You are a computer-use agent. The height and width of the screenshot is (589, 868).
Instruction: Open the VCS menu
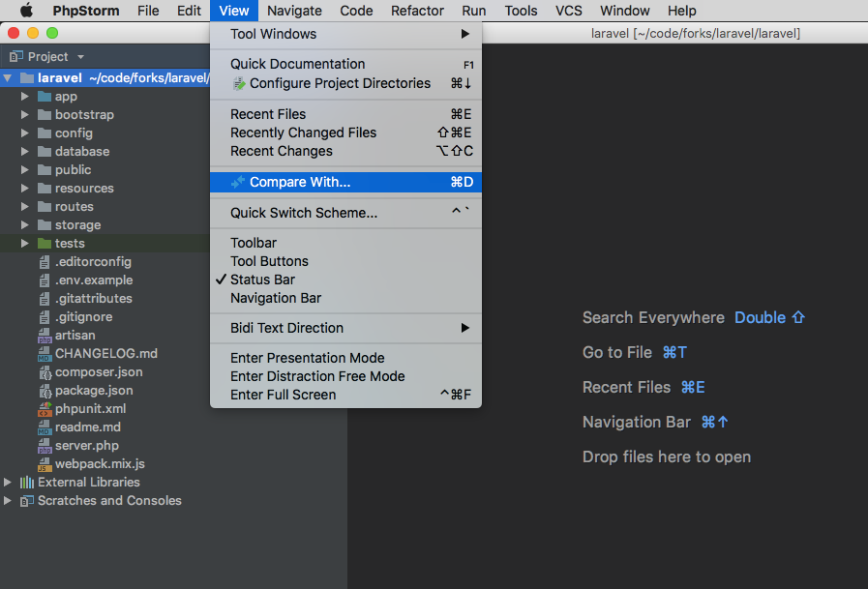pos(568,11)
